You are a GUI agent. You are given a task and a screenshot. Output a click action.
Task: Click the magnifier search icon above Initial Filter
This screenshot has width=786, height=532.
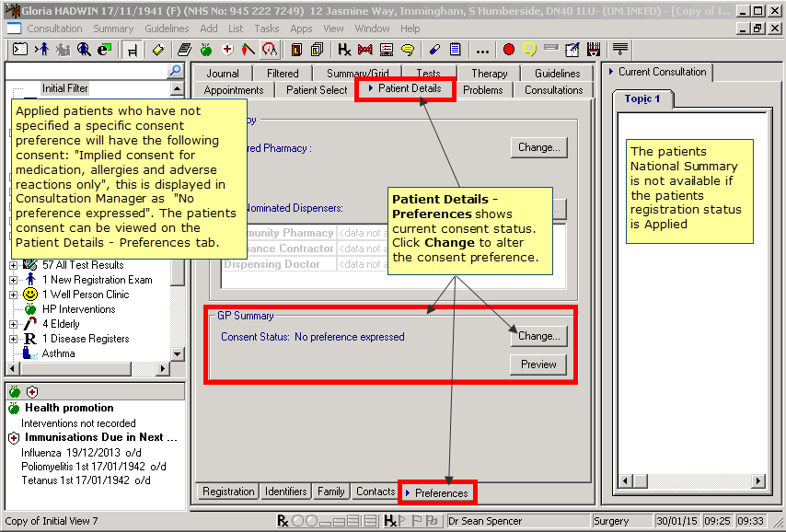tap(174, 71)
